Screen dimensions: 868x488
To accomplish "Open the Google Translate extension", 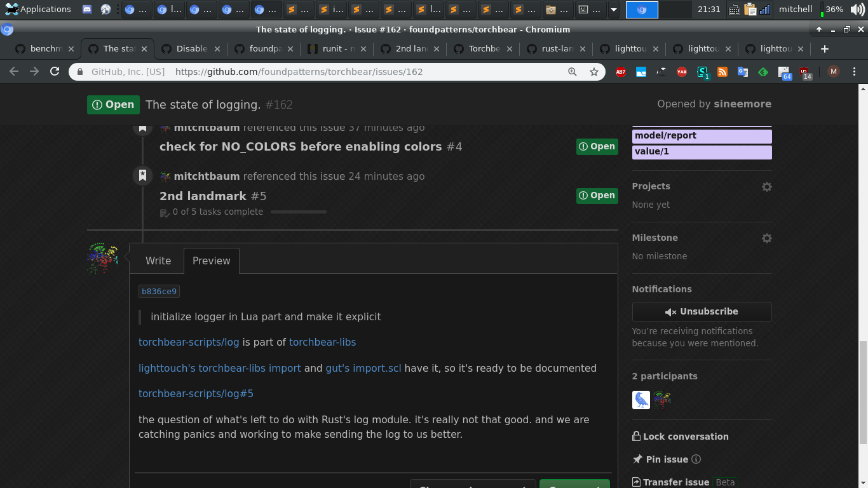I will click(743, 72).
